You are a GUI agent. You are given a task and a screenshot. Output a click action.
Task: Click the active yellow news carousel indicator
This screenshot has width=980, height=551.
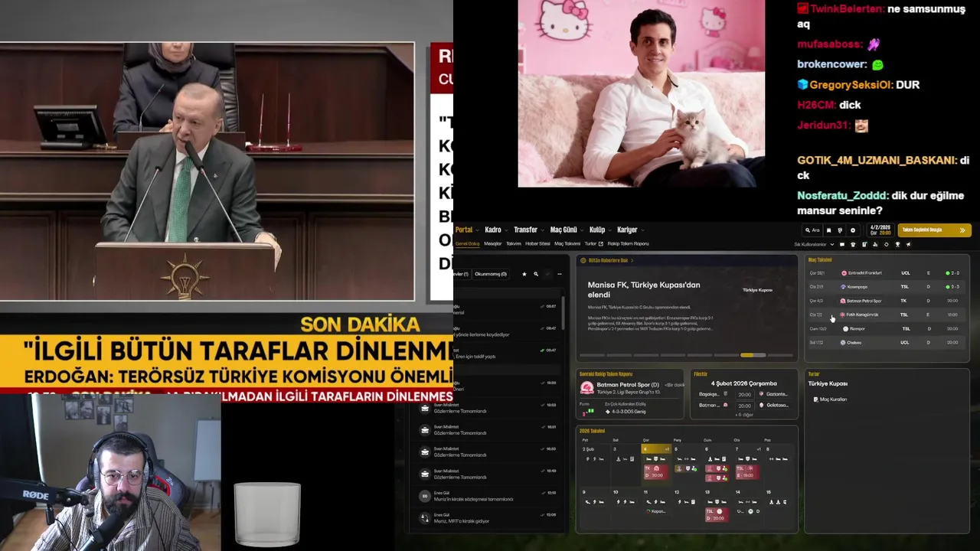coord(753,355)
